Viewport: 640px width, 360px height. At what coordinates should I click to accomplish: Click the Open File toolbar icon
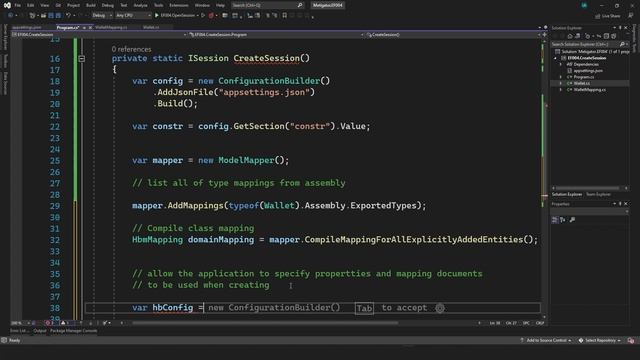43,16
